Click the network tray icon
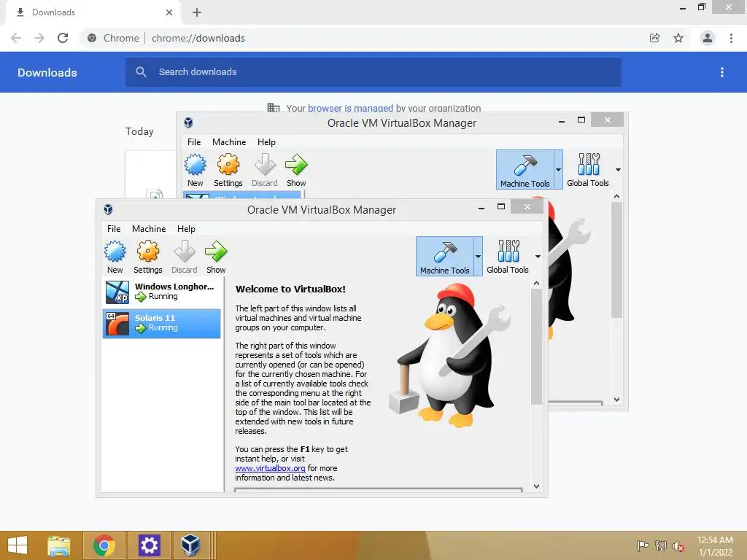The height and width of the screenshot is (560, 747). pyautogui.click(x=661, y=546)
